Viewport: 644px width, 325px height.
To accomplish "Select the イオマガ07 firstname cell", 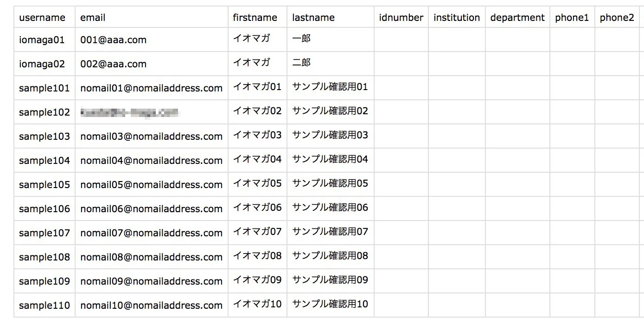I will coord(257,232).
